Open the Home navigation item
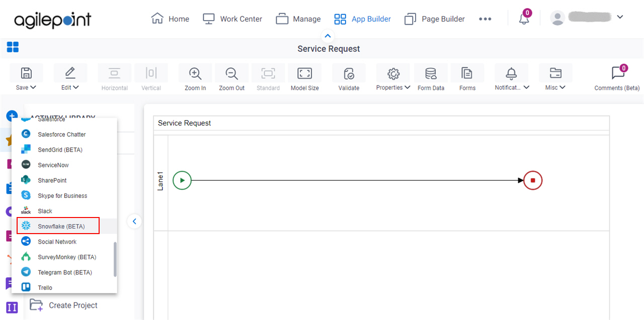 pyautogui.click(x=170, y=19)
